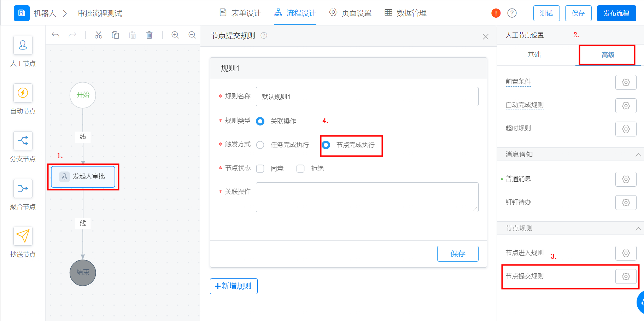Check the 同意 node status checkbox

260,169
